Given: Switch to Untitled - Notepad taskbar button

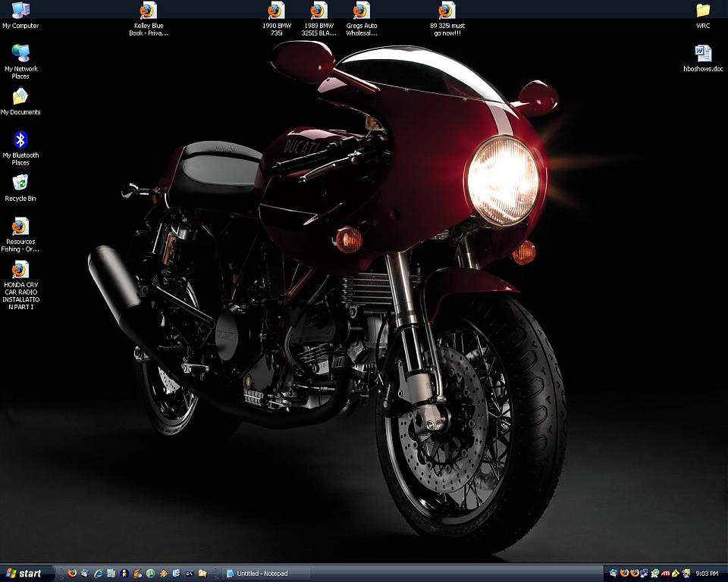Looking at the screenshot, I should (262, 574).
